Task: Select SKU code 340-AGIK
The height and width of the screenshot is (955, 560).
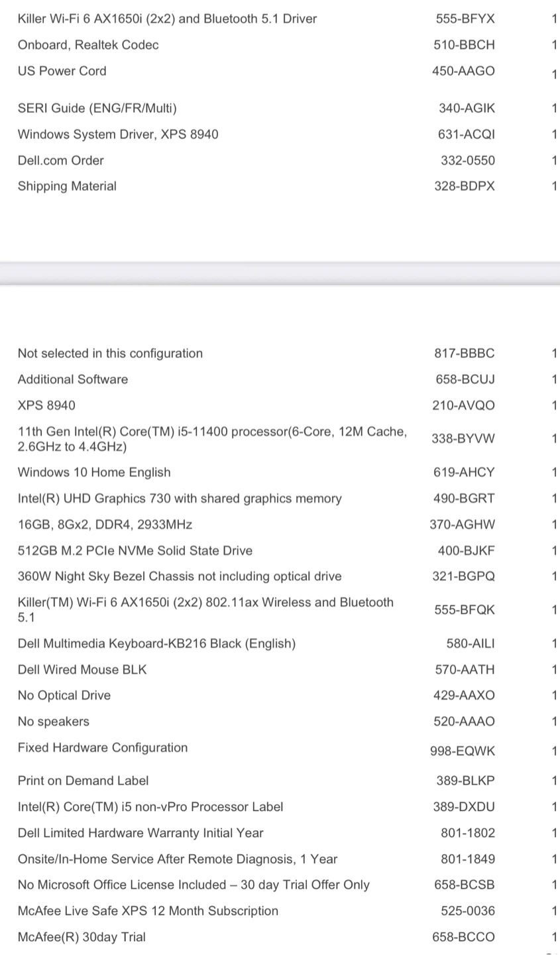Action: 467,108
